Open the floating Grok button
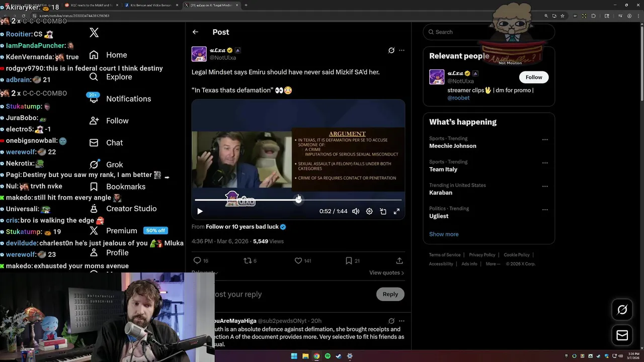 pos(622,310)
